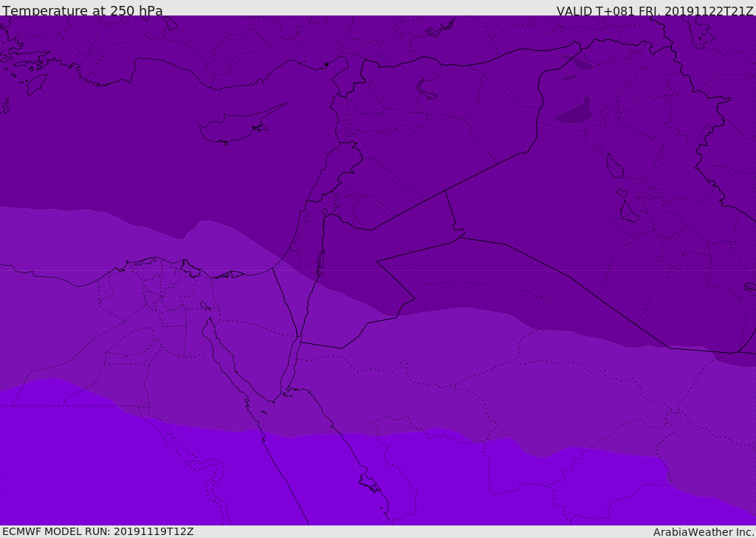This screenshot has height=538, width=756.
Task: Click the 'Temperature at 250 hPa' title text
Action: pyautogui.click(x=83, y=10)
